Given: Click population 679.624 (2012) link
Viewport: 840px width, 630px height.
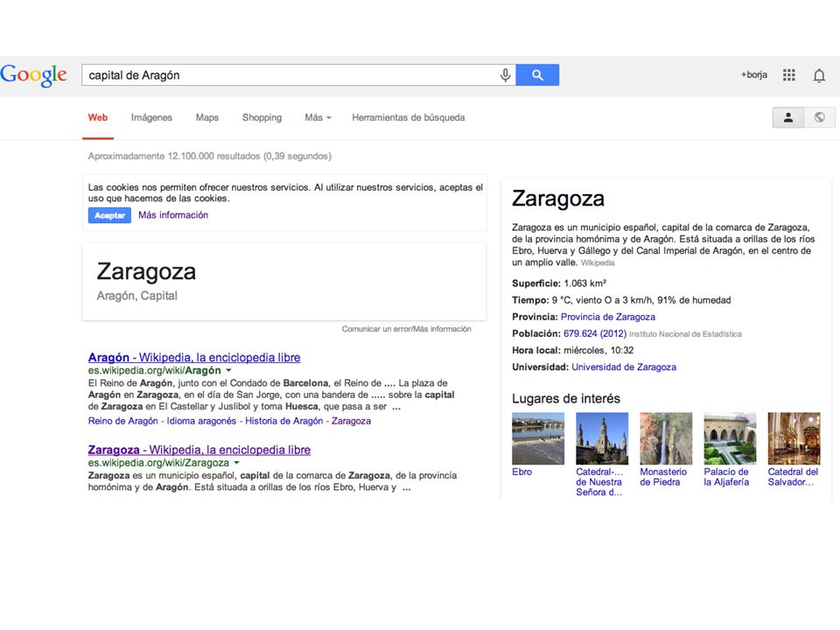Looking at the screenshot, I should click(595, 333).
